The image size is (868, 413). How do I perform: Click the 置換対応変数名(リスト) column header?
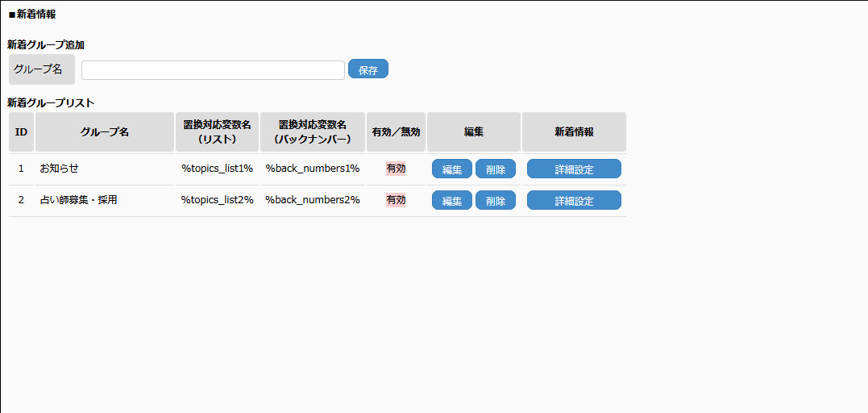[217, 131]
